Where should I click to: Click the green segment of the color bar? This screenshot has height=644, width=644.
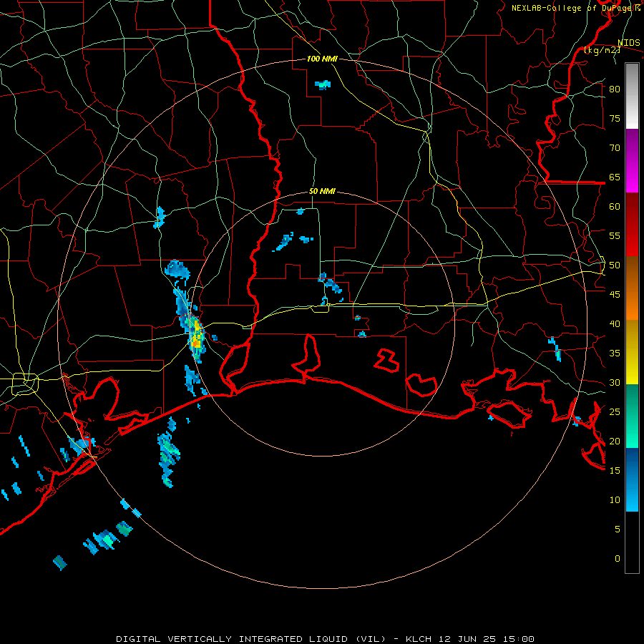632,416
